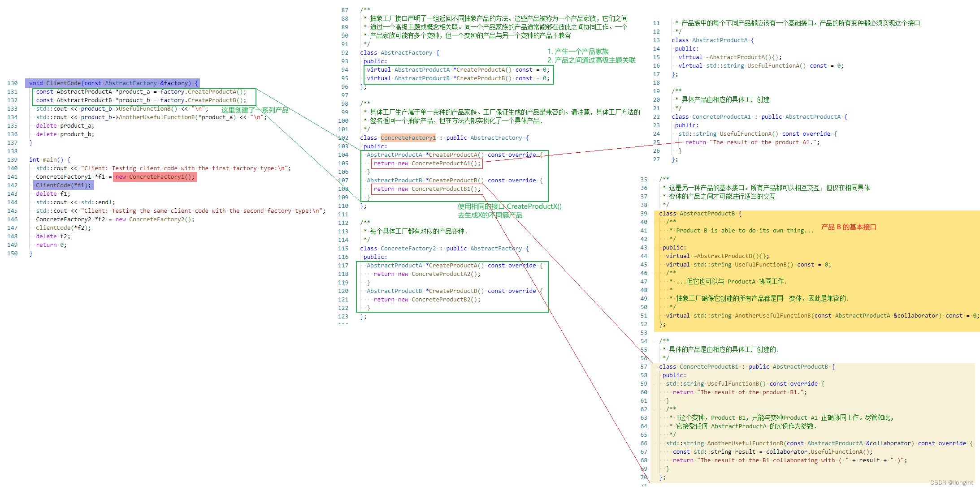Click 'class AbstractProductA {' on line 13
The image size is (980, 490).
tap(712, 40)
